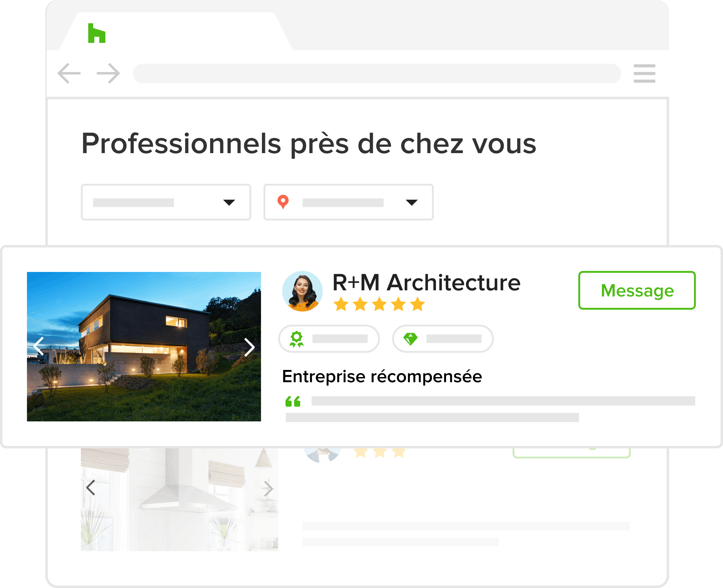723x588 pixels.
Task: Click the green quotation mark icon
Action: [293, 401]
